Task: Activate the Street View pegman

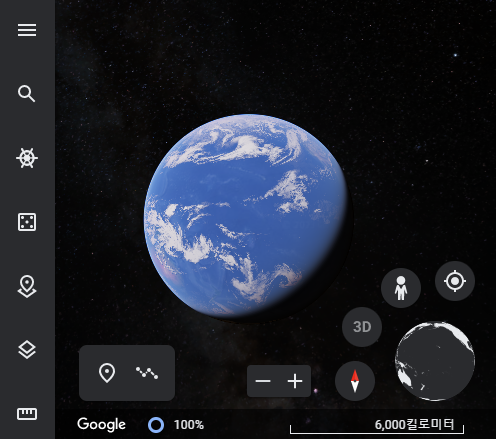Action: [x=401, y=288]
